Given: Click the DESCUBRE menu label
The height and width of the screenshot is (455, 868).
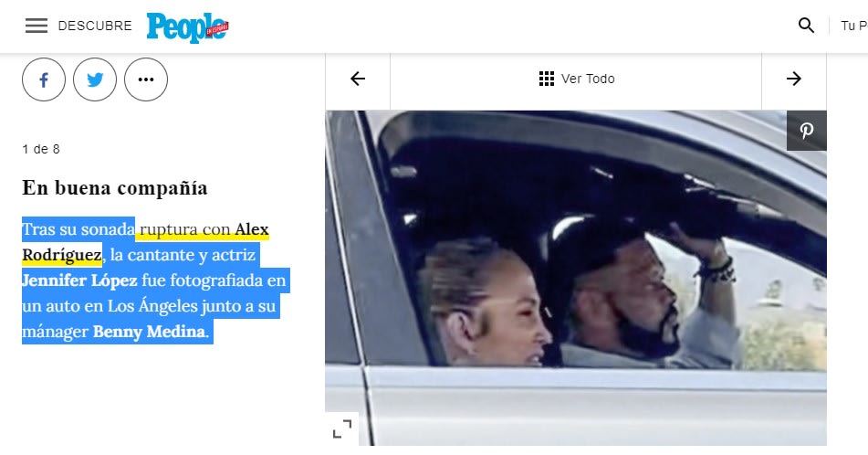Looking at the screenshot, I should point(95,26).
